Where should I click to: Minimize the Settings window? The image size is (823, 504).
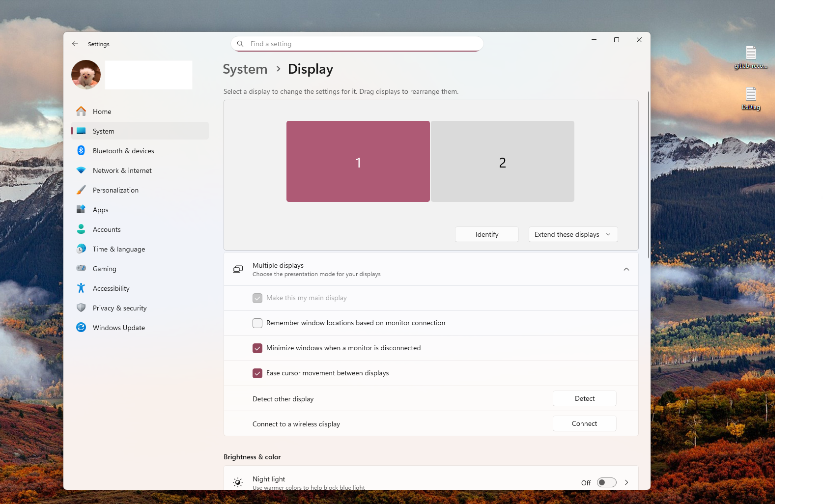[594, 40]
